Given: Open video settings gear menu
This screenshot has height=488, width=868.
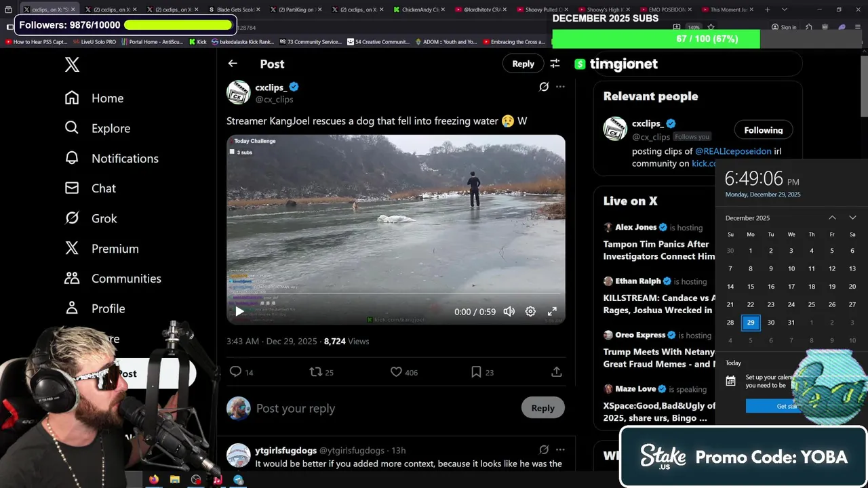Looking at the screenshot, I should tap(530, 312).
